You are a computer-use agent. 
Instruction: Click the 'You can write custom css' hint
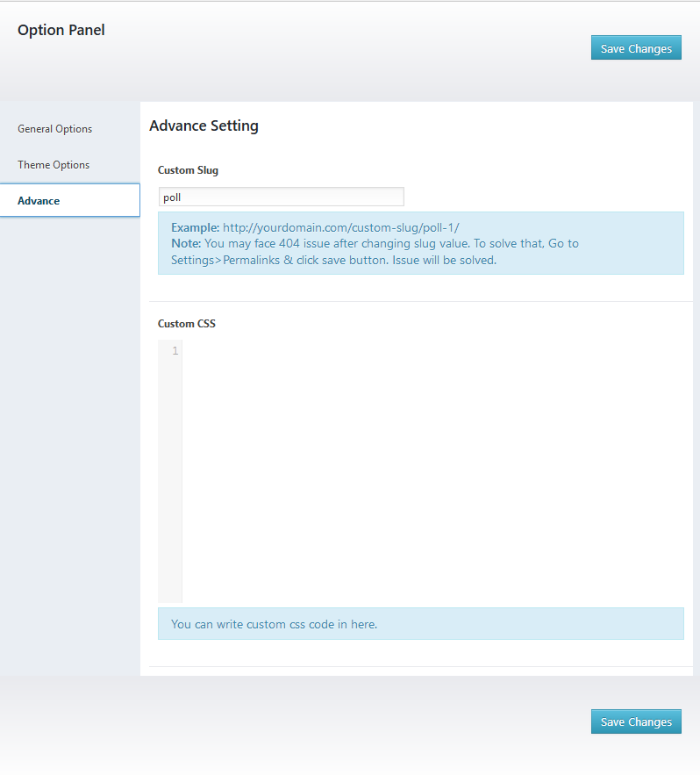pyautogui.click(x=274, y=624)
